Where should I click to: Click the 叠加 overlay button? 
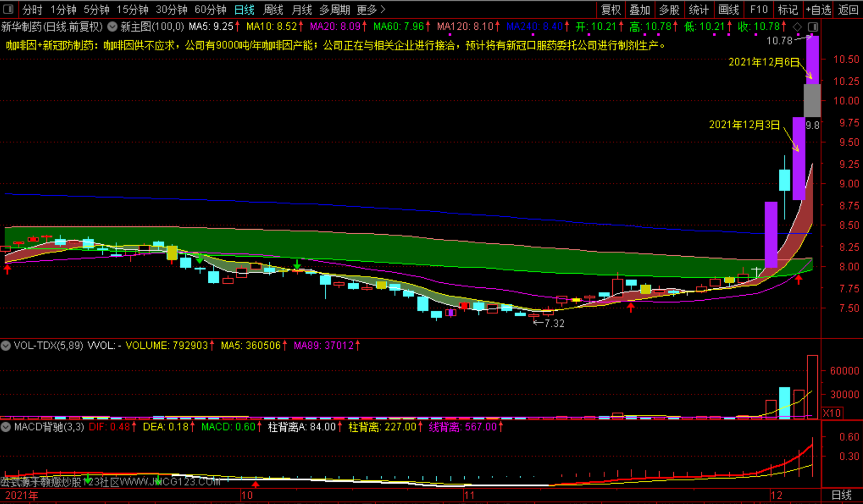640,10
